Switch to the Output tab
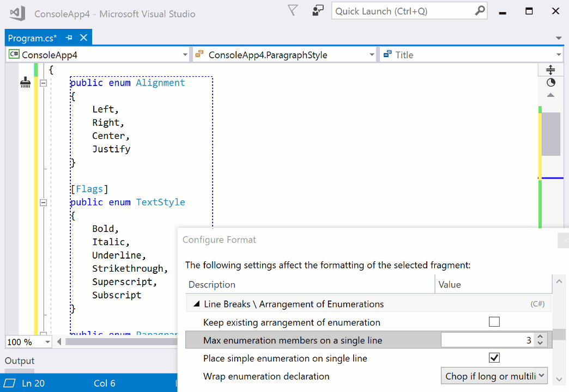Viewport: 569px width, 392px height. (x=19, y=360)
